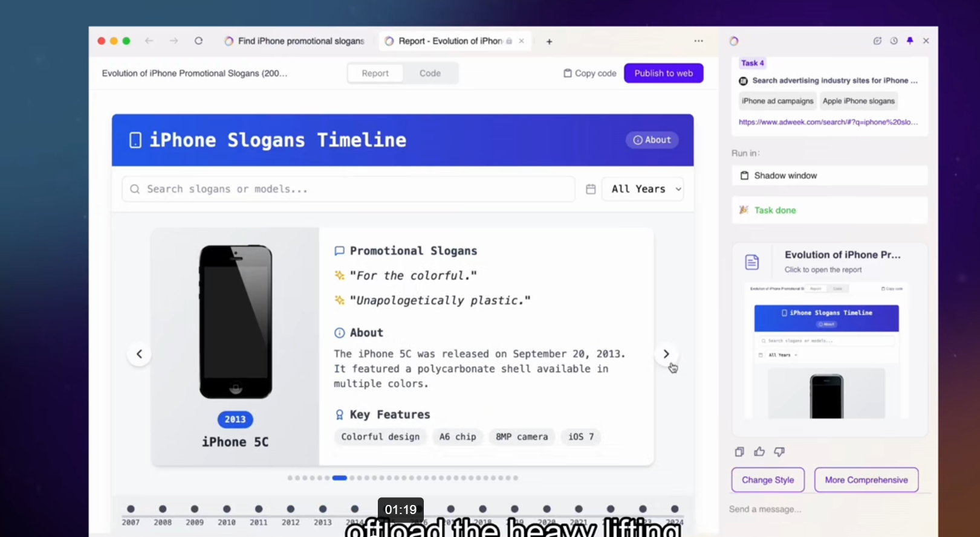Publish the report to web
The height and width of the screenshot is (537, 980).
pyautogui.click(x=663, y=73)
